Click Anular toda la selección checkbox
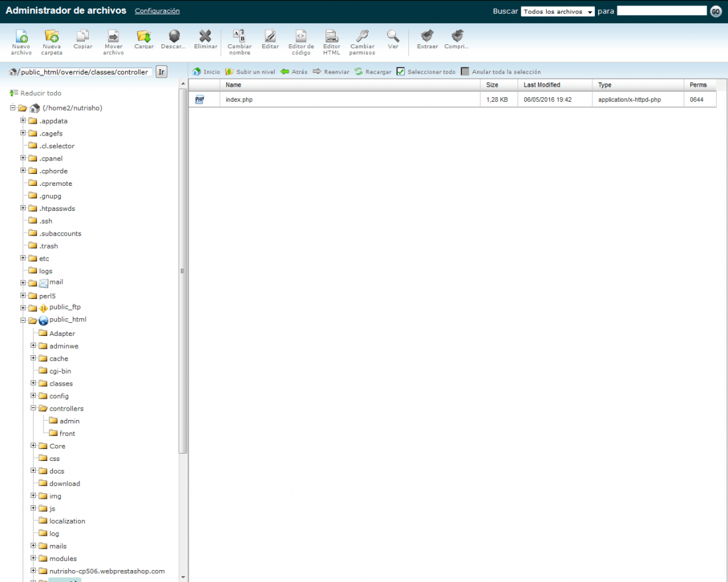This screenshot has width=728, height=582. [x=465, y=71]
